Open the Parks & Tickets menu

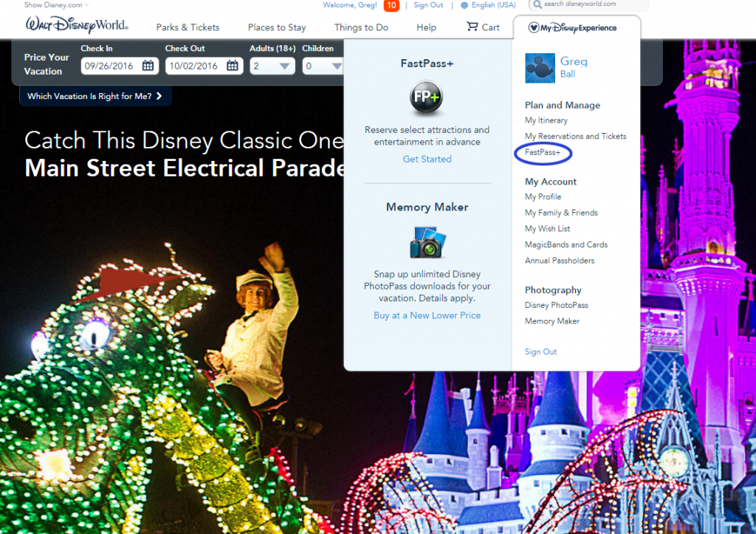click(x=188, y=27)
